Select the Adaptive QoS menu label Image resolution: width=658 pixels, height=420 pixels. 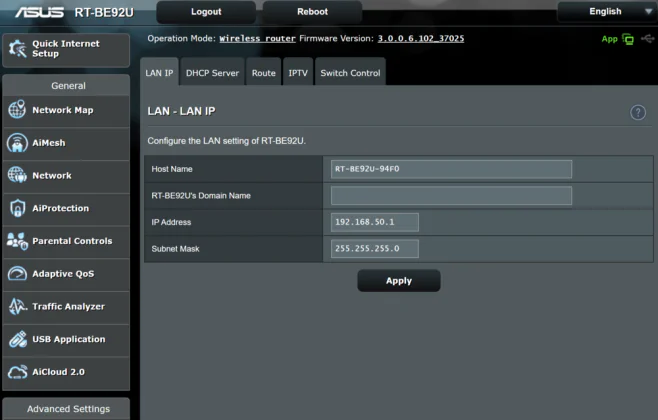pyautogui.click(x=63, y=274)
